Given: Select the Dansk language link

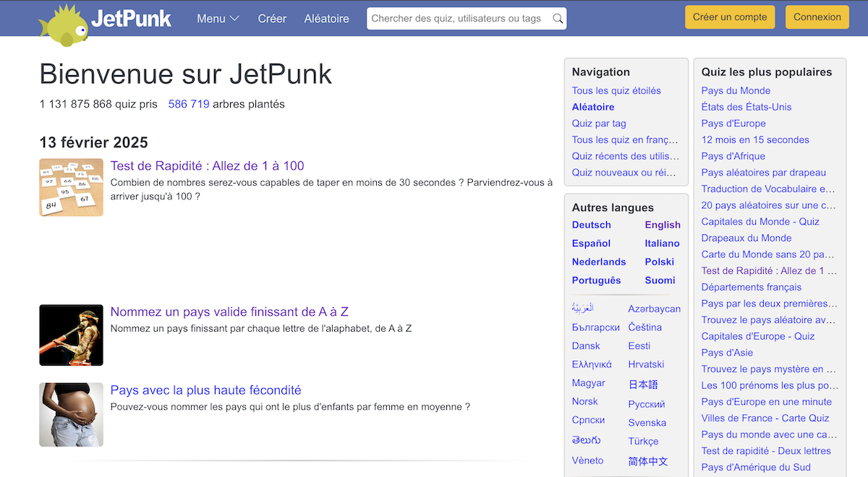Looking at the screenshot, I should tap(586, 346).
